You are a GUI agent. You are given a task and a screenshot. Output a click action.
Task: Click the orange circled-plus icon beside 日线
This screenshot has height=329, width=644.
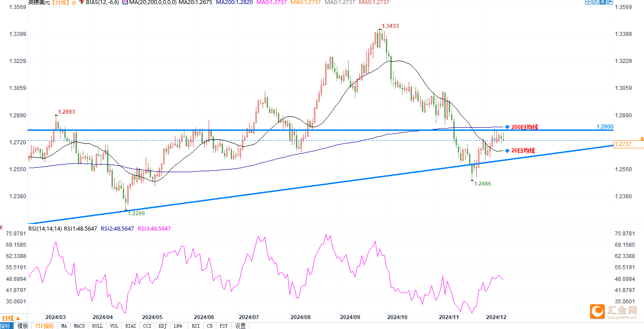[74, 3]
